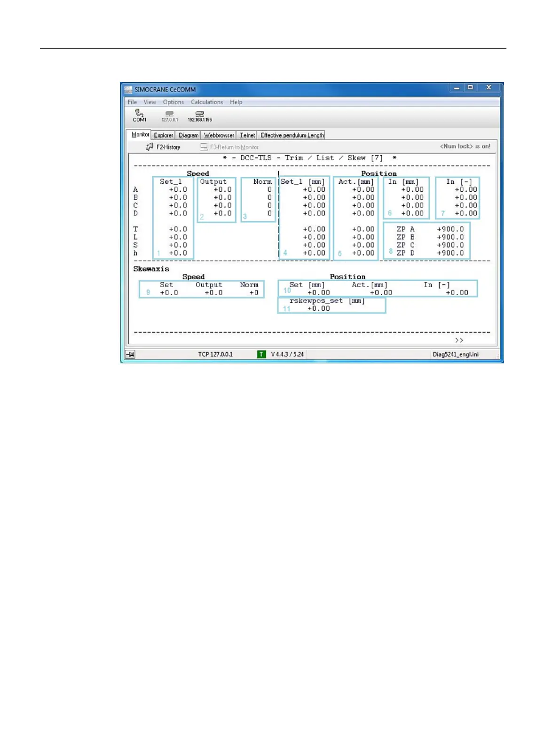
Task: Open the View menu
Action: [x=150, y=102]
